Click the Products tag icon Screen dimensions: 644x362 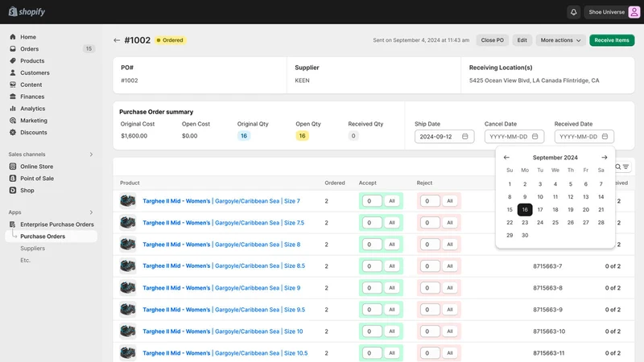pos(13,61)
